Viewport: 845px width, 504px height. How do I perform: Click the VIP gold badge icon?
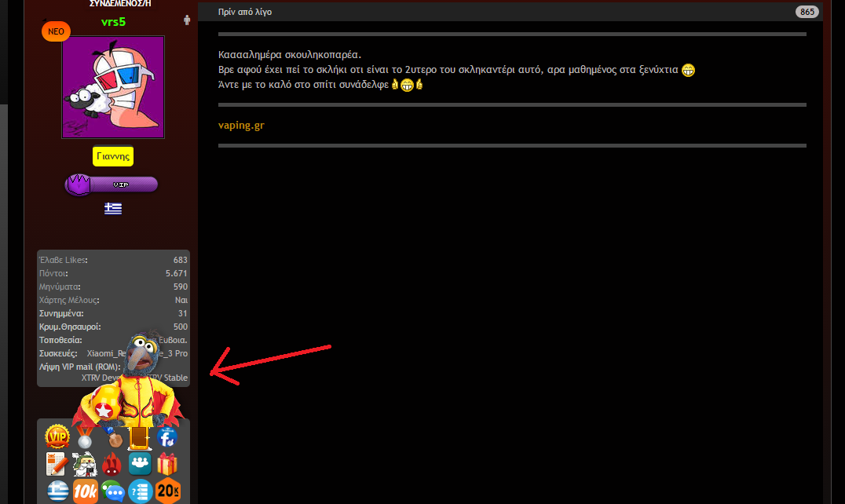point(57,436)
